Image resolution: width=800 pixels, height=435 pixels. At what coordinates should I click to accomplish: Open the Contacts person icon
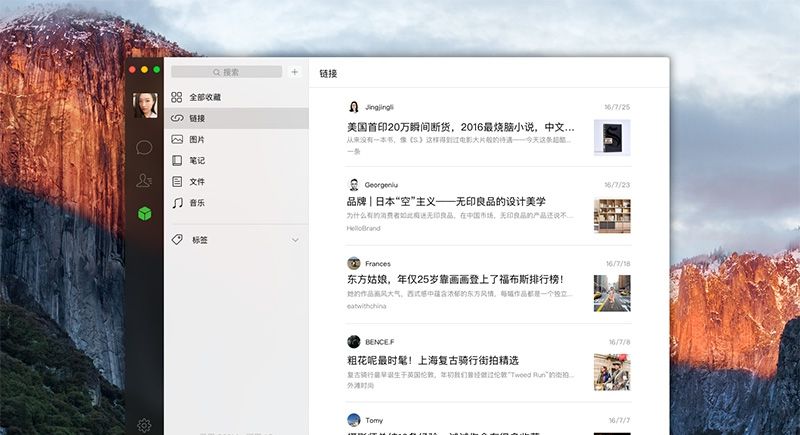coord(144,181)
